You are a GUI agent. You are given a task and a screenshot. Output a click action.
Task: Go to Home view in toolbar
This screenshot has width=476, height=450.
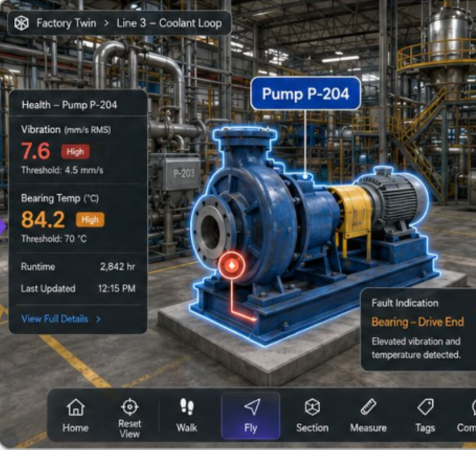tap(75, 415)
